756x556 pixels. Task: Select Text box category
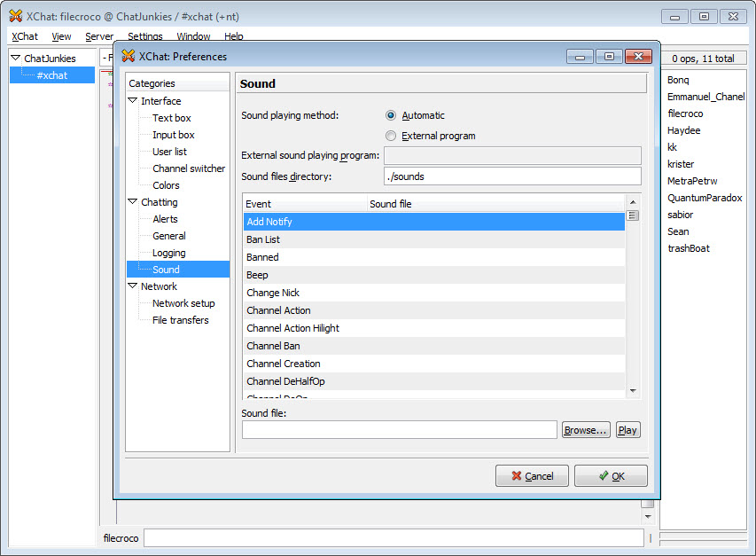click(x=172, y=118)
